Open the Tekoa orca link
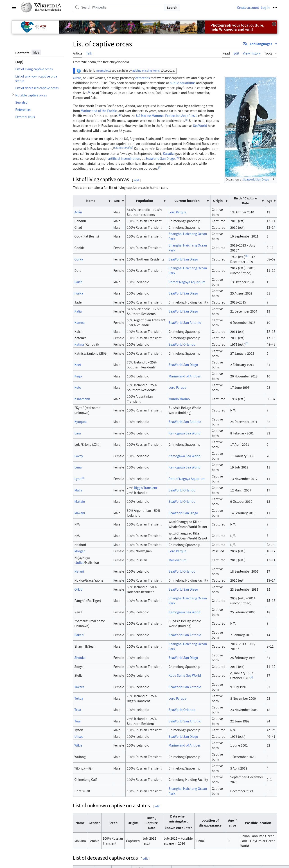This screenshot has height=868, width=289. point(78,699)
